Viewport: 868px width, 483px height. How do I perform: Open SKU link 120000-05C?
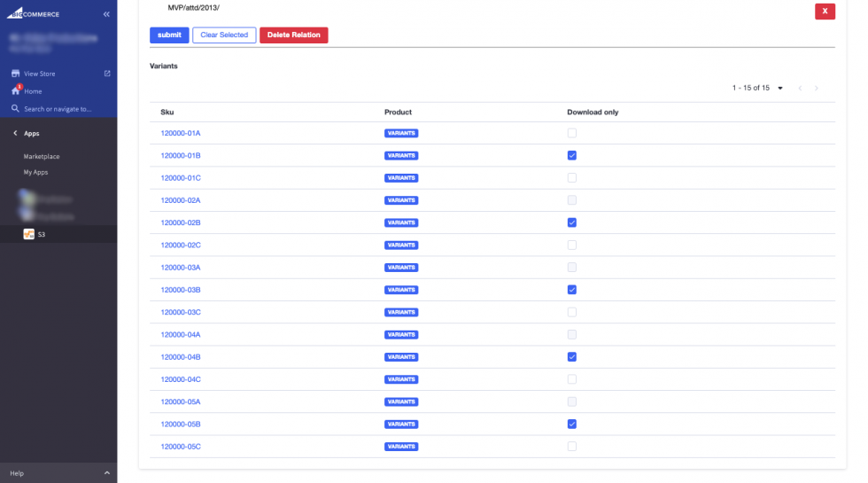pyautogui.click(x=181, y=447)
